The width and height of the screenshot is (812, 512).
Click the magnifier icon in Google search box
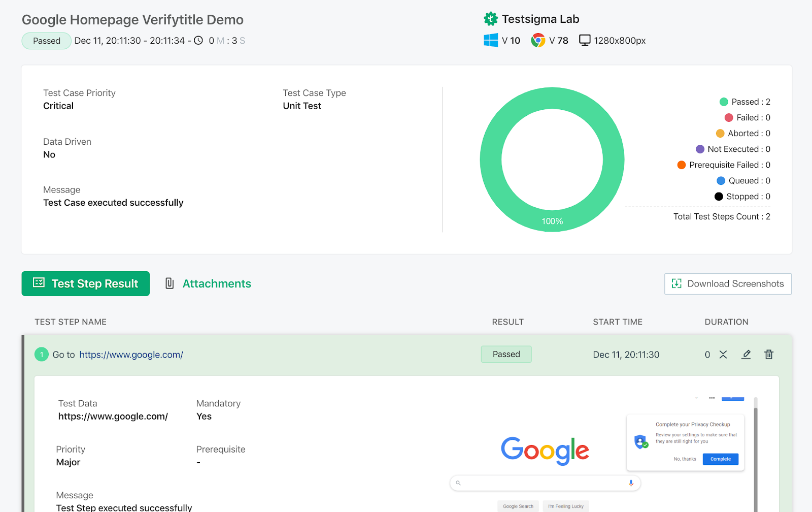[458, 483]
